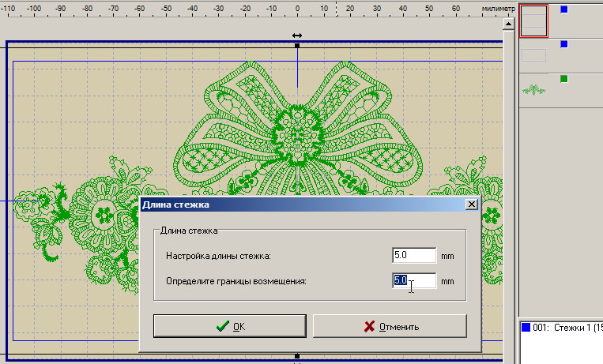Select the green lace design thumbnail
Image resolution: width=603 pixels, height=364 pixels.
[533, 90]
